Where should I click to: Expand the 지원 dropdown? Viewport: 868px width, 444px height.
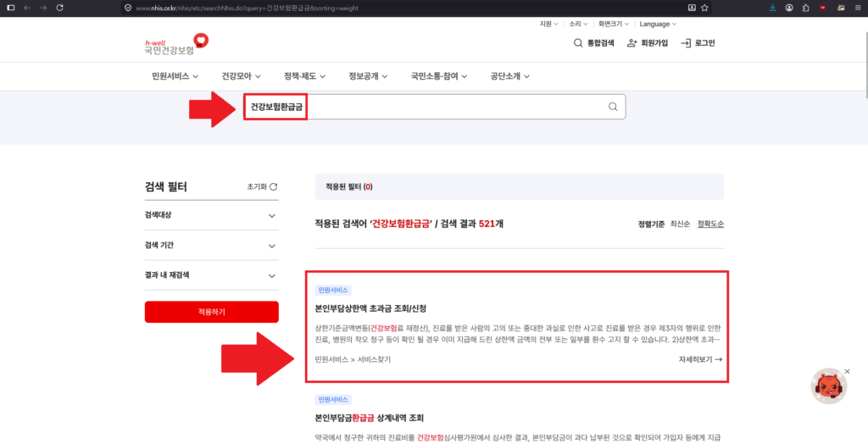[548, 24]
